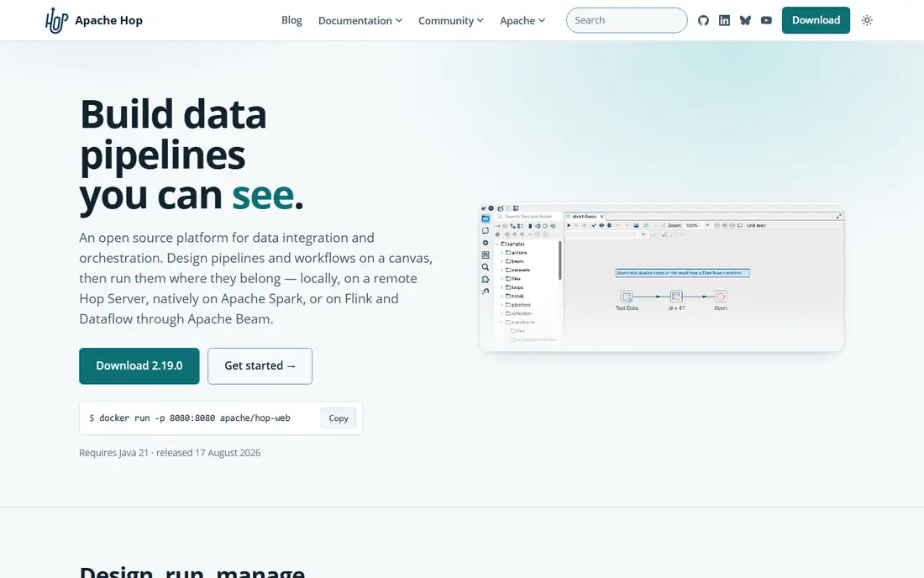Click the 'Requires Java 21' release note text

170,453
